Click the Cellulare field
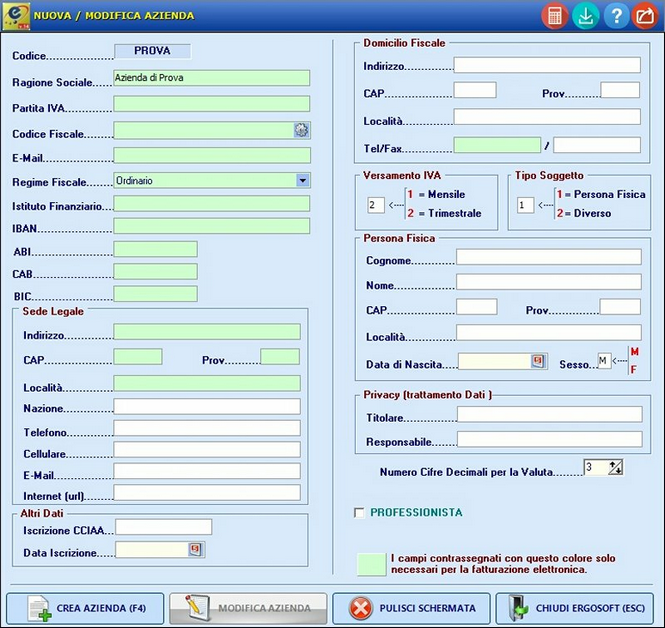 point(207,449)
